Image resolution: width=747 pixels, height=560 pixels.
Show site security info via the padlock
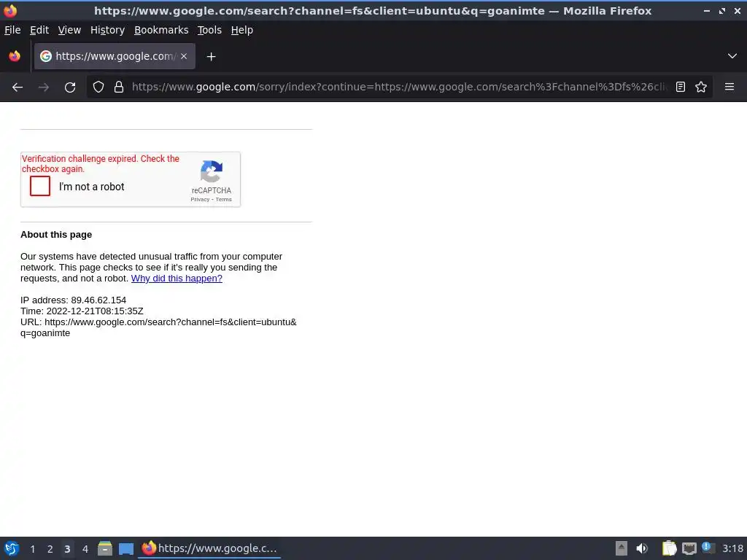click(119, 87)
